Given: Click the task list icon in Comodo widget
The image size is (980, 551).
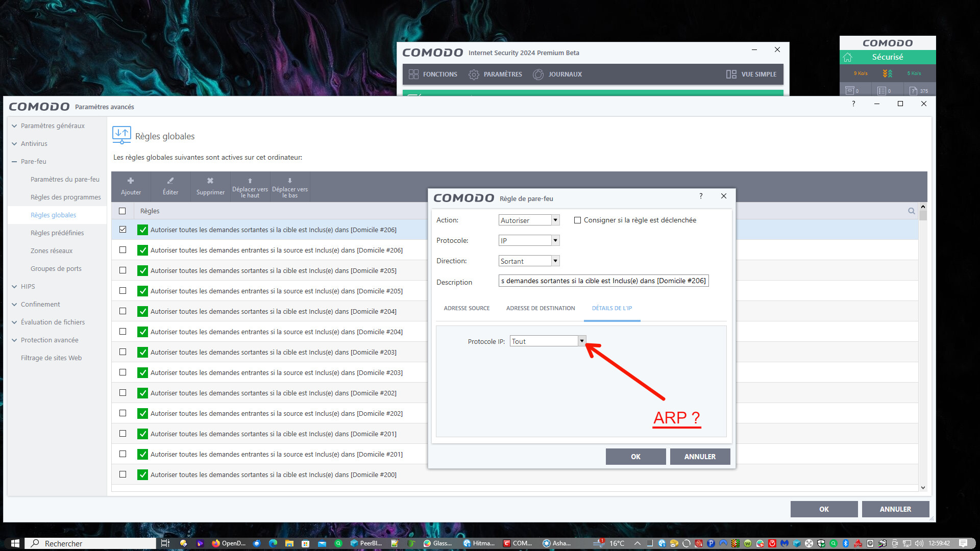Looking at the screenshot, I should [x=881, y=91].
